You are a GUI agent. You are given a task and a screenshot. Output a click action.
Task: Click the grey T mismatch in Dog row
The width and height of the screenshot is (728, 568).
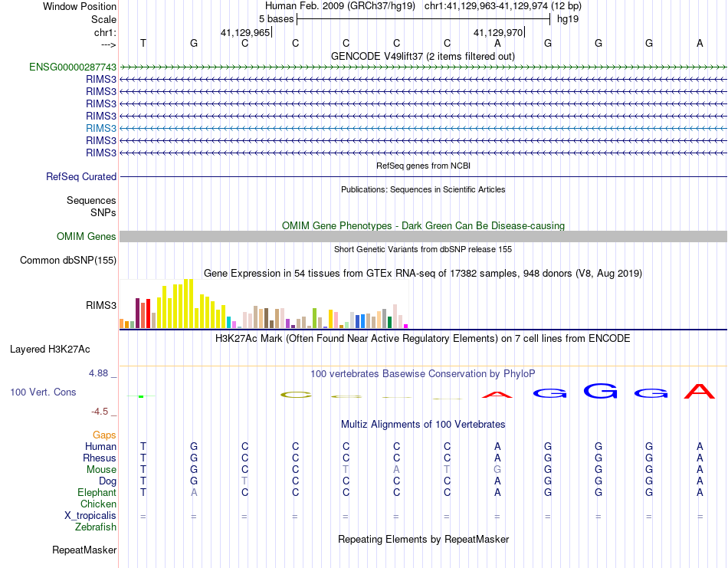tap(244, 481)
